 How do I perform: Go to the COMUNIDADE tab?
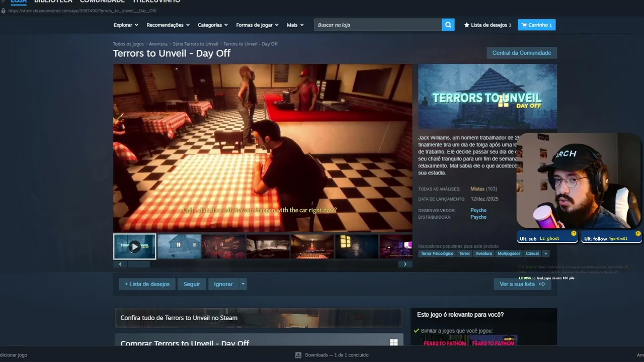point(102,2)
